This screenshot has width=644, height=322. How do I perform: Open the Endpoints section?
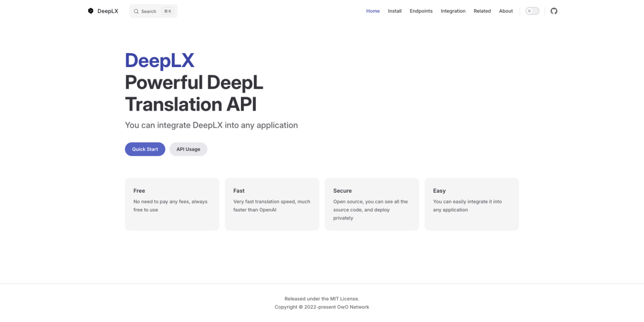(x=421, y=11)
